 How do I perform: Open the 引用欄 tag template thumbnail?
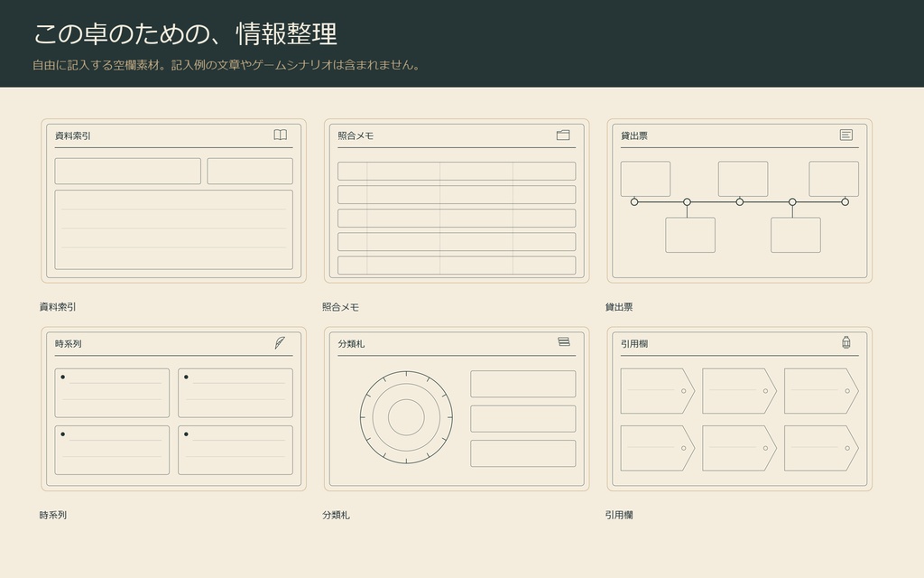point(740,409)
